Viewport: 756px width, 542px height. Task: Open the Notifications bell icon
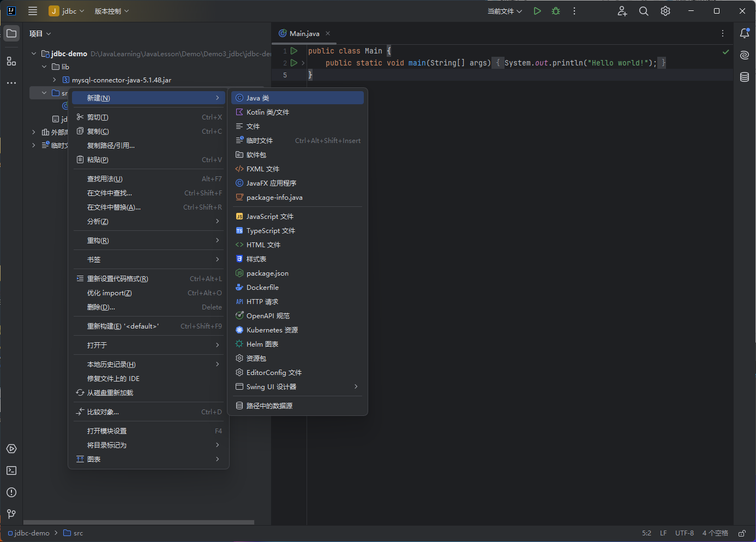pos(745,33)
